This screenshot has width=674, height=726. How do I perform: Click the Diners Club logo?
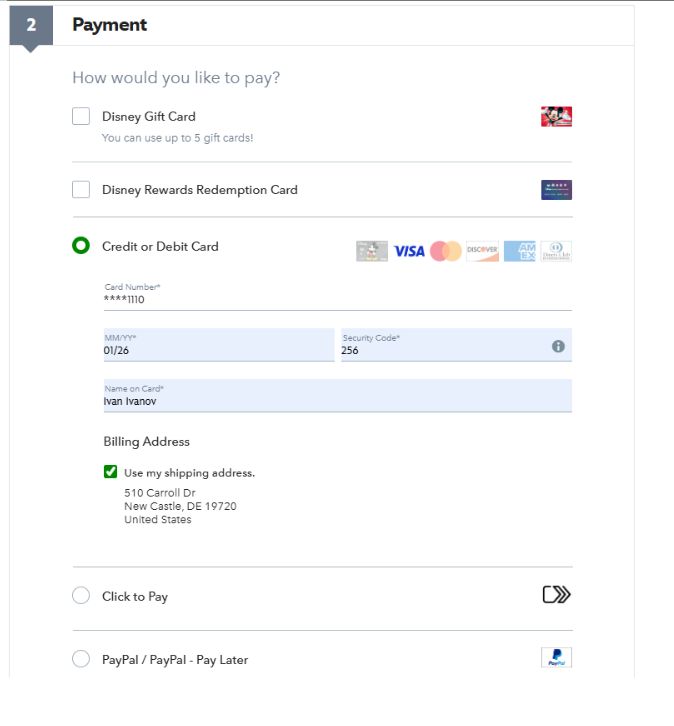click(x=556, y=251)
